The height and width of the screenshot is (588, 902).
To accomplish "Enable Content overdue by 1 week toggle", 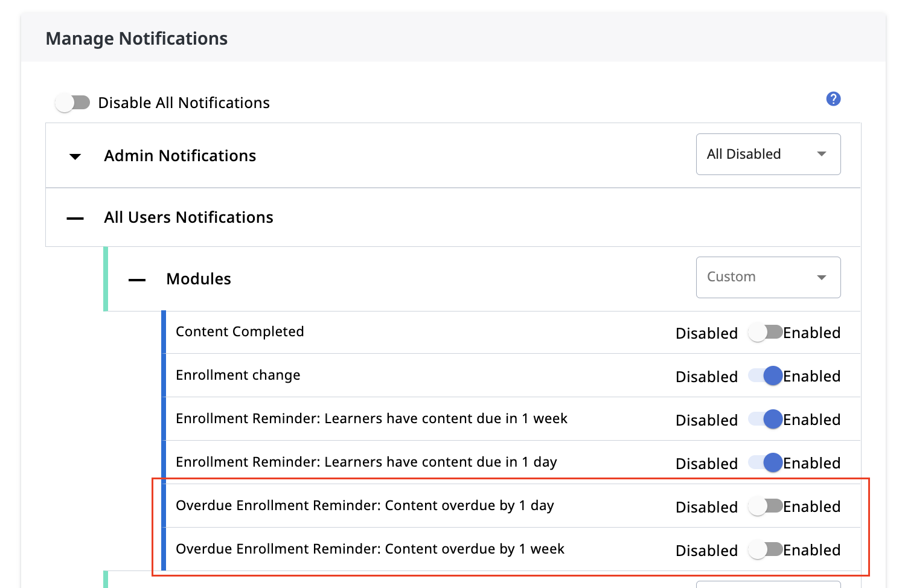I will coord(766,550).
